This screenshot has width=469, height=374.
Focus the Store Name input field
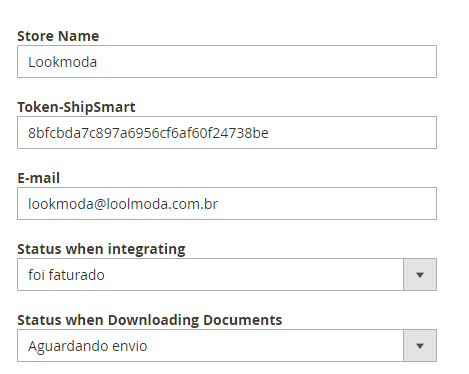point(227,62)
